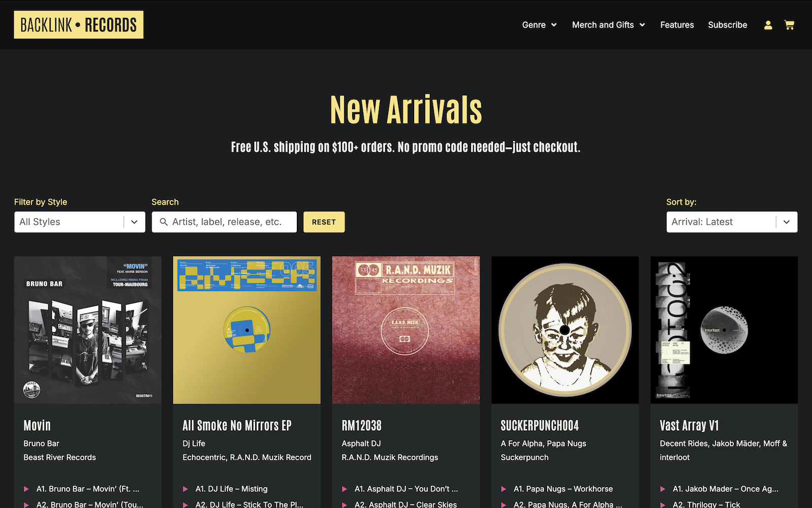
Task: Play track A1 Jakob Mader Once Again
Action: click(x=663, y=489)
